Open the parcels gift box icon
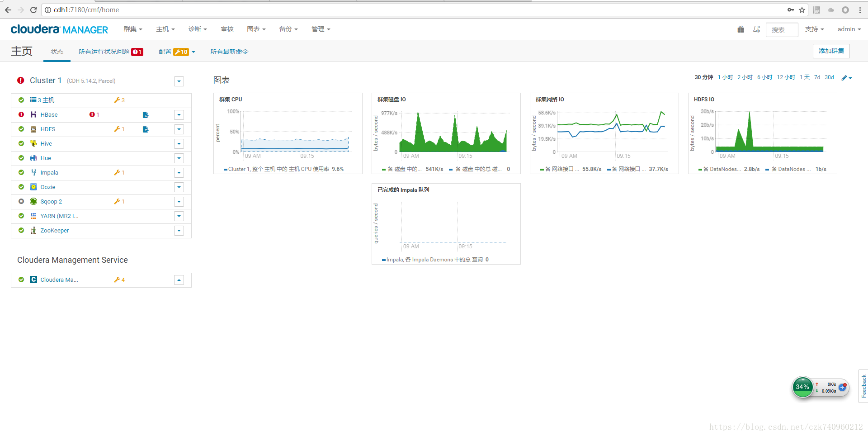The width and height of the screenshot is (868, 436). click(x=741, y=29)
